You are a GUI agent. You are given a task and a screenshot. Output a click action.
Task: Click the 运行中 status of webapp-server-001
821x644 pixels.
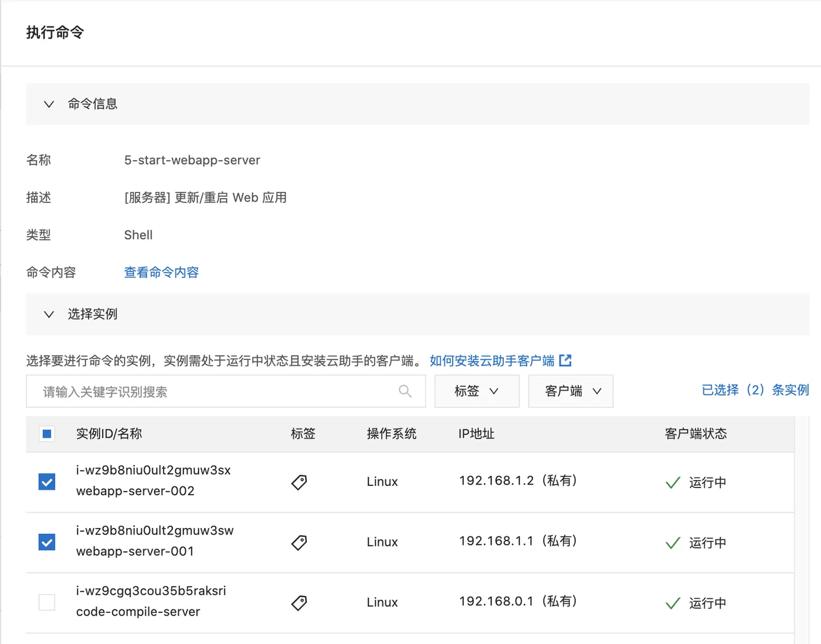coord(696,543)
